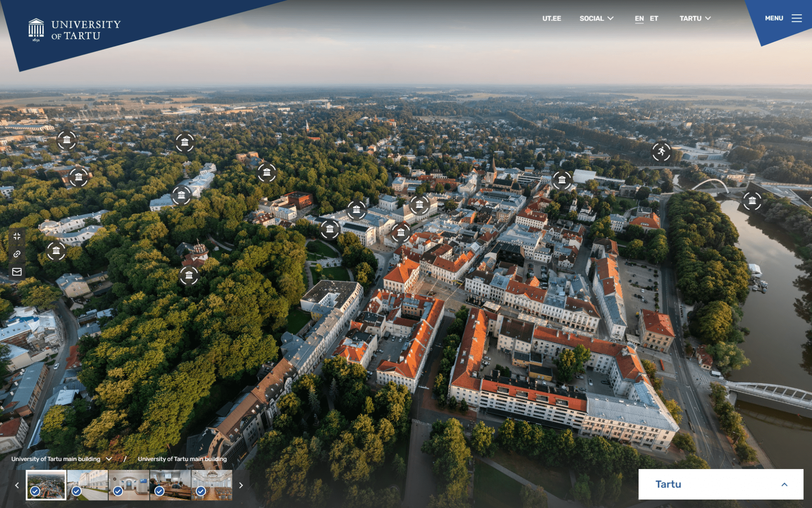Open the TARTU location dropdown in the header
The image size is (812, 508).
pos(695,18)
